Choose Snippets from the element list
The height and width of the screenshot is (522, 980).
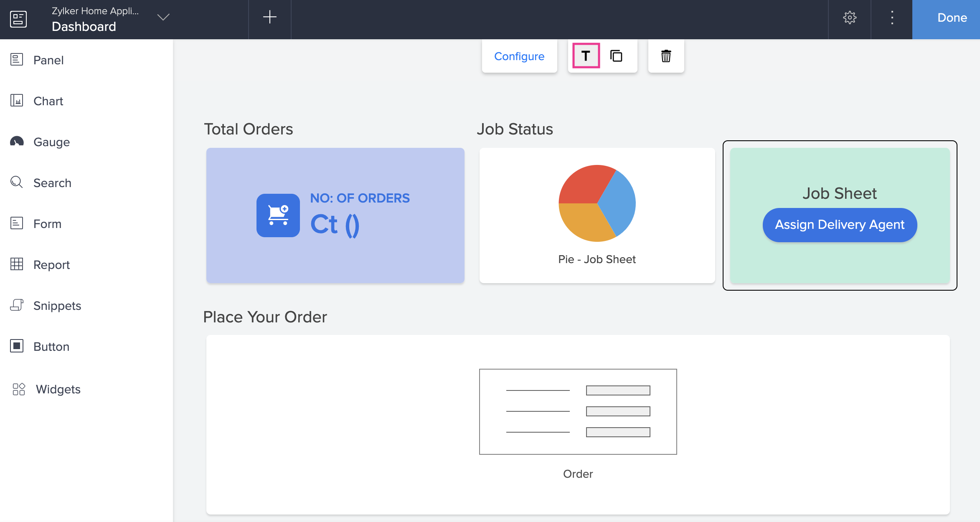tap(57, 306)
